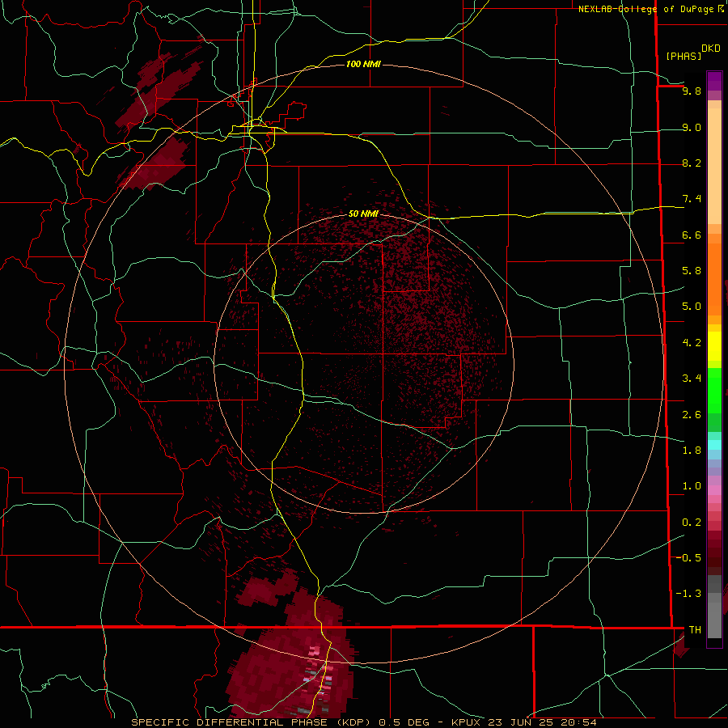This screenshot has width=728, height=728.
Task: Click the 0.2 scale value
Action: click(692, 523)
